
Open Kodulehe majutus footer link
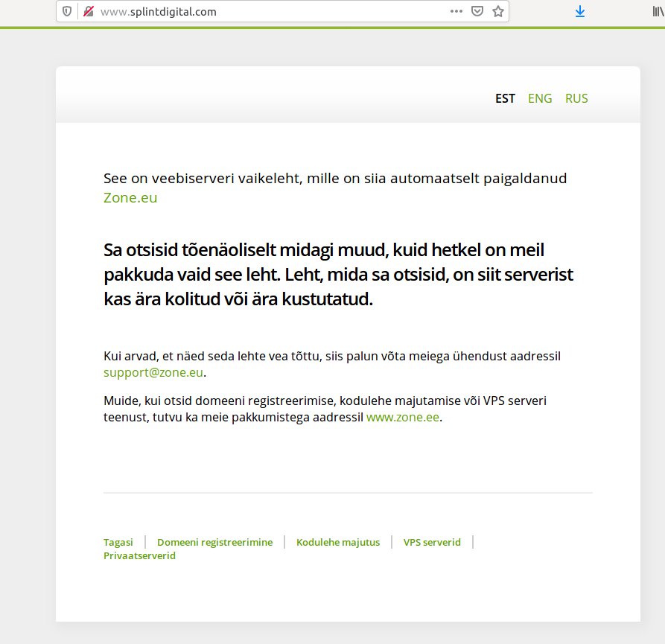(338, 542)
